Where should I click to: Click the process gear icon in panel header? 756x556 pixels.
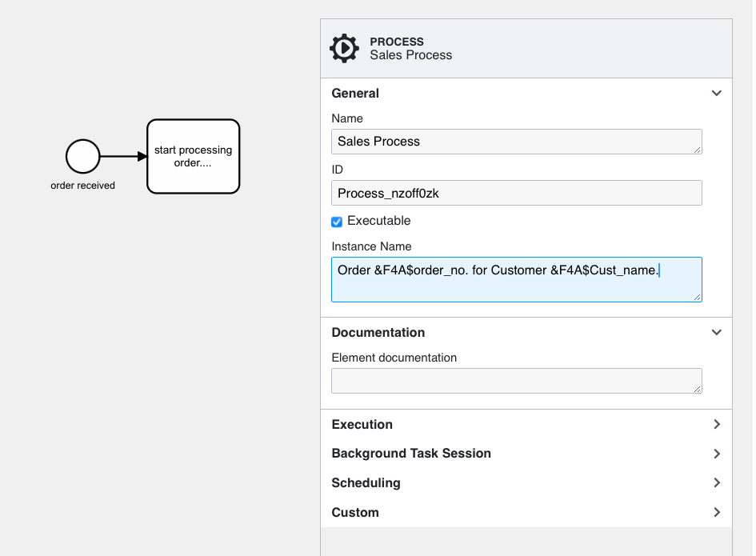[344, 48]
